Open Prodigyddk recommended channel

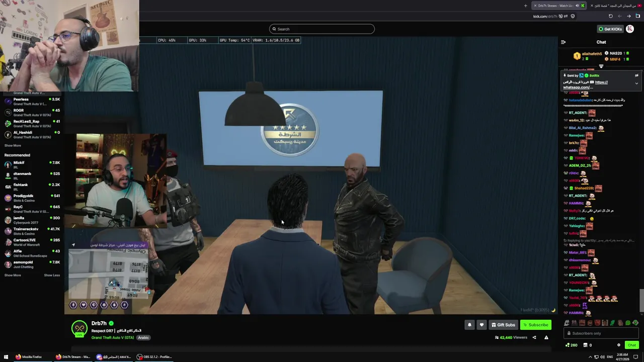pos(32,198)
